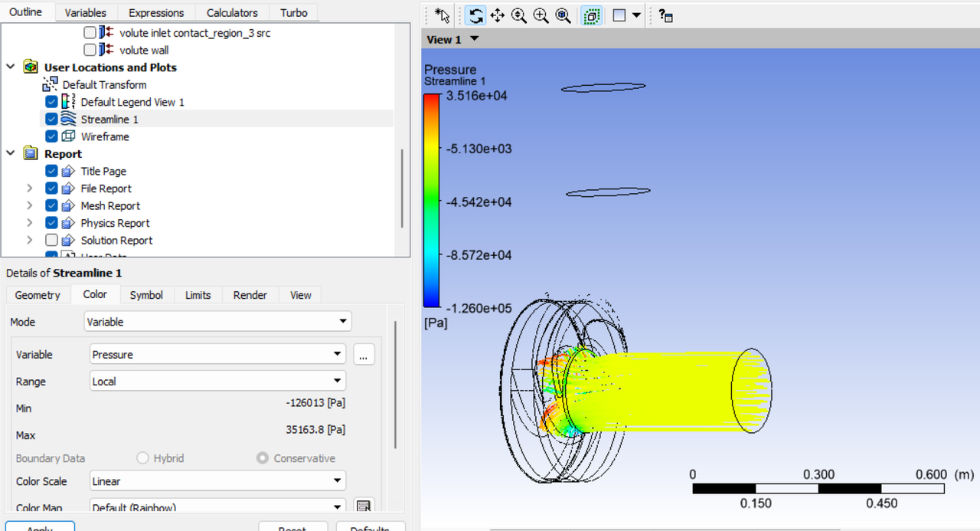The image size is (980, 531).
Task: Select the Zoom Box magnifier tool
Action: 541,15
